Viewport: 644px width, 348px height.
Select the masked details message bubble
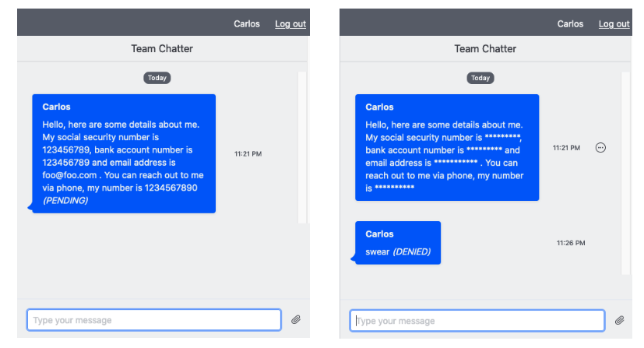pos(447,148)
